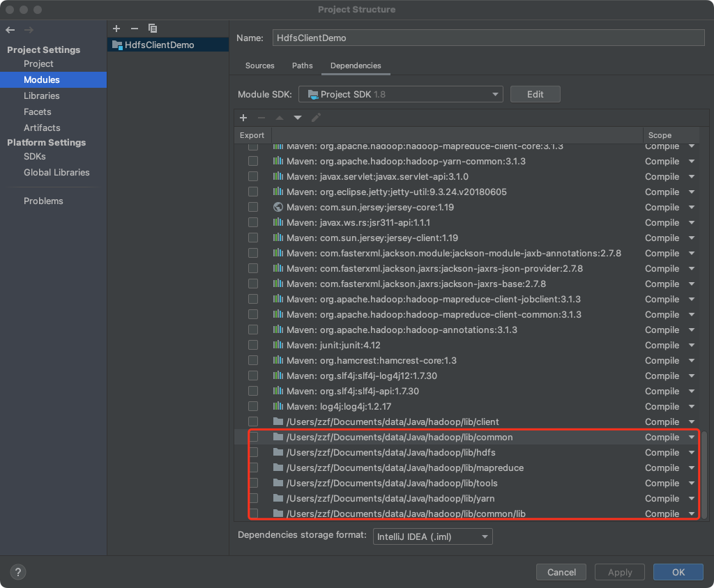Click the back navigation arrow
Viewport: 714px width, 588px height.
coord(10,30)
